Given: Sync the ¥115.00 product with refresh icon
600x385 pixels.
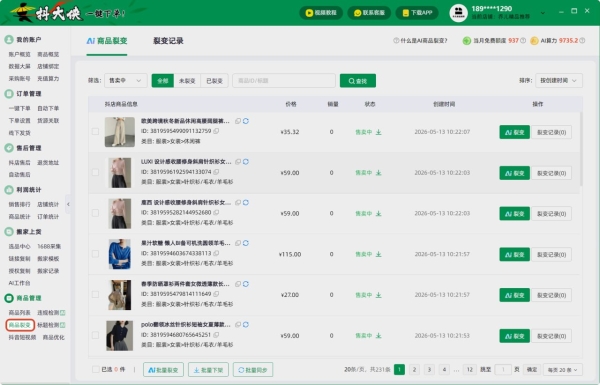Looking at the screenshot, I should point(246,243).
